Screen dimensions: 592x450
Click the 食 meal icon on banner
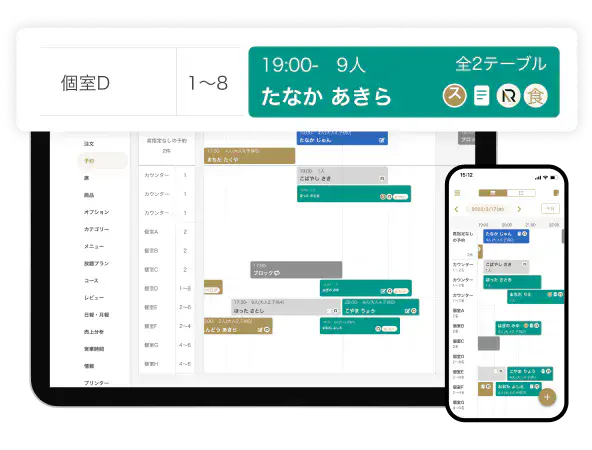coord(535,96)
